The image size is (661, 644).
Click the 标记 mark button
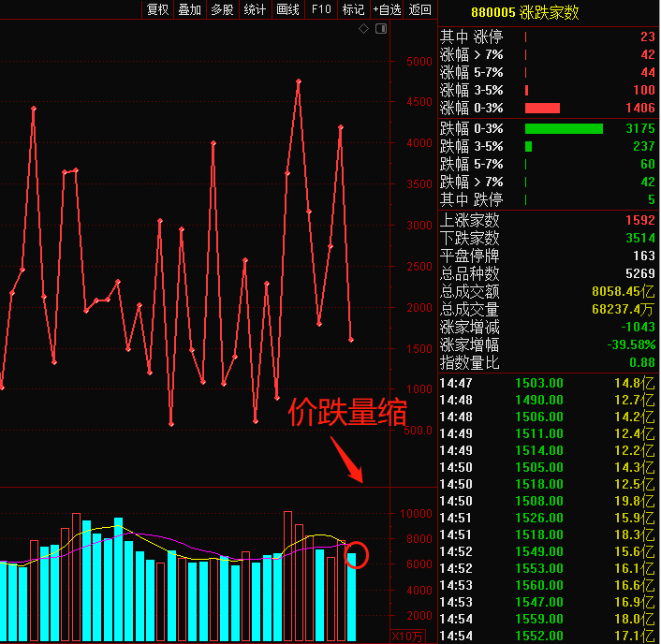tap(353, 9)
